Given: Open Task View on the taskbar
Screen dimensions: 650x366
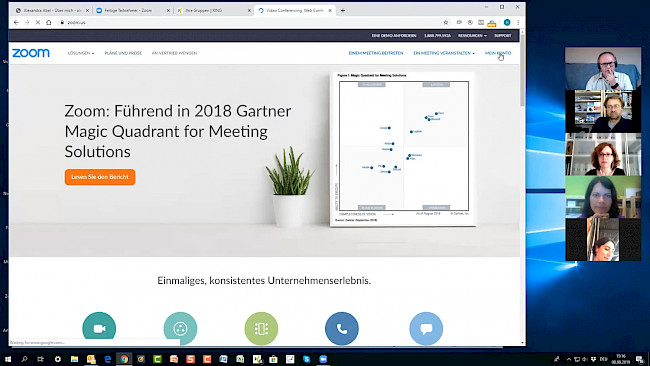Looking at the screenshot, I should pos(40,359).
